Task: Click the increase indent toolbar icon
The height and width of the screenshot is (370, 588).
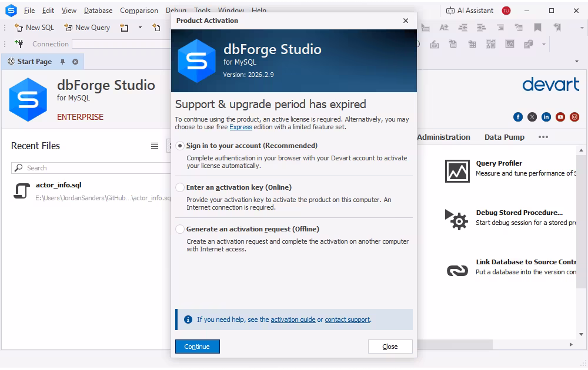Action: 481,28
